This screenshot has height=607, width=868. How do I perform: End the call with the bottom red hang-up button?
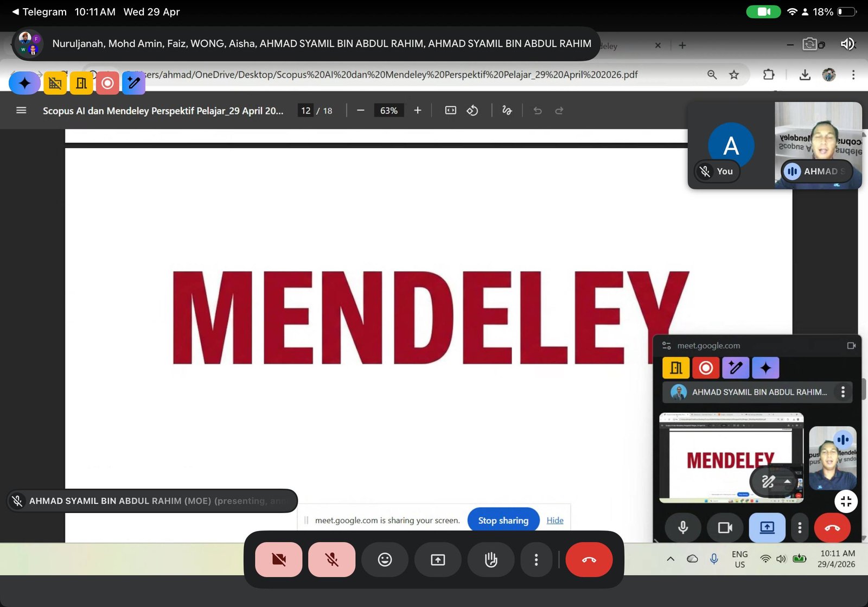coord(589,560)
